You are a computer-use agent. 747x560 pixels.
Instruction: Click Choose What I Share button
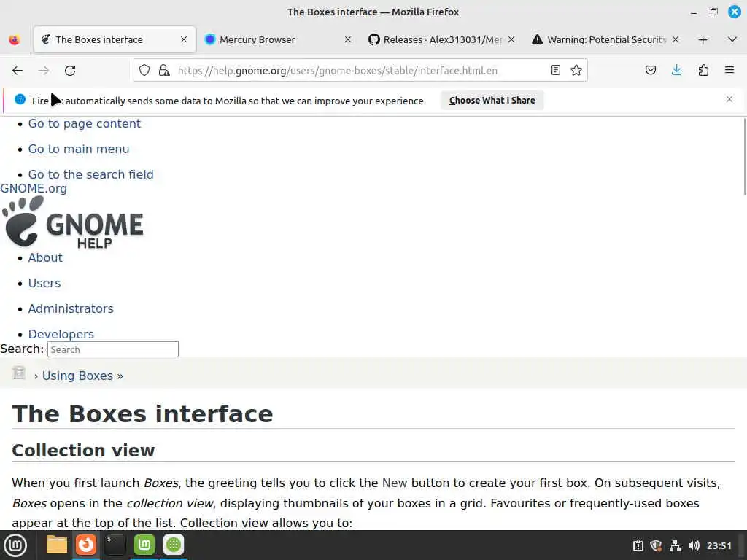pyautogui.click(x=492, y=101)
